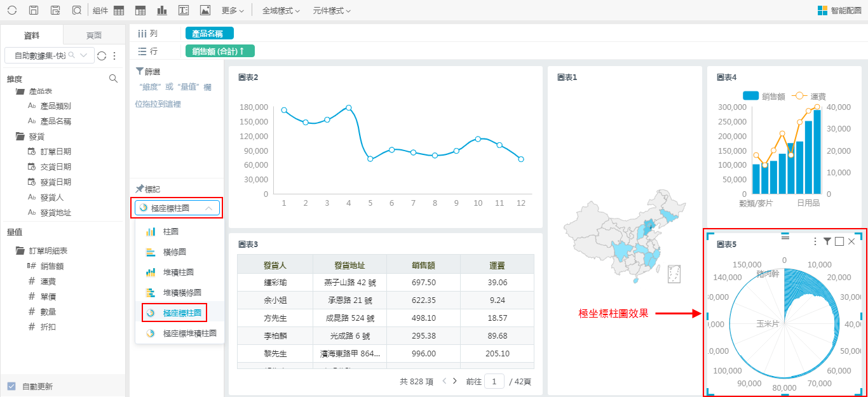Insert a bar chart component from toolbar
This screenshot has height=397, width=868.
162,10
